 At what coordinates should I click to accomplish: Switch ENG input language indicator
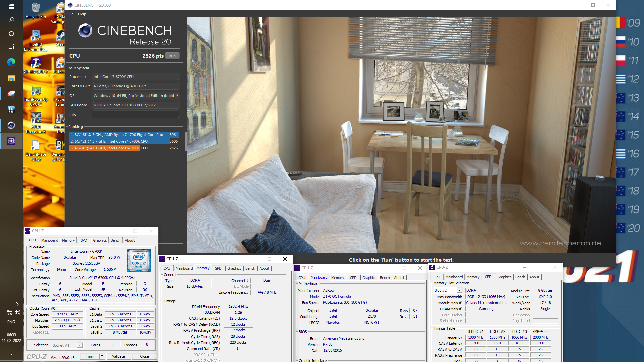pyautogui.click(x=11, y=322)
